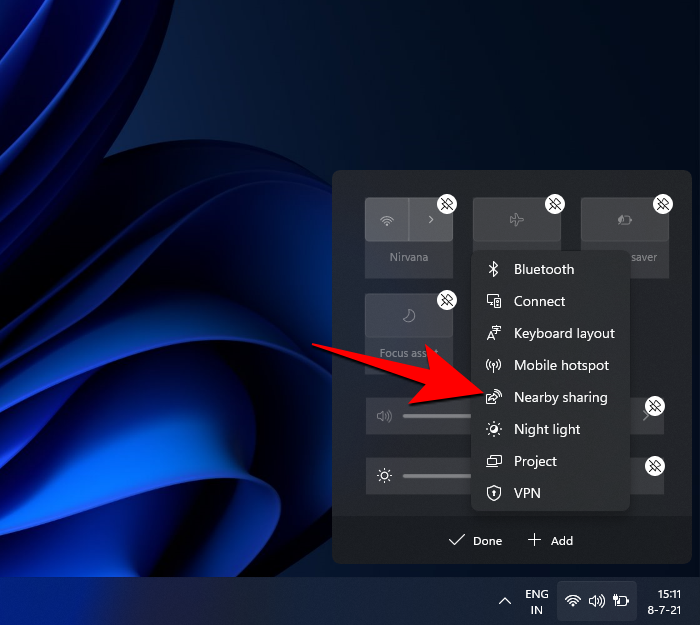Unpin the Airplane mode tile
The width and height of the screenshot is (700, 625).
tap(555, 204)
